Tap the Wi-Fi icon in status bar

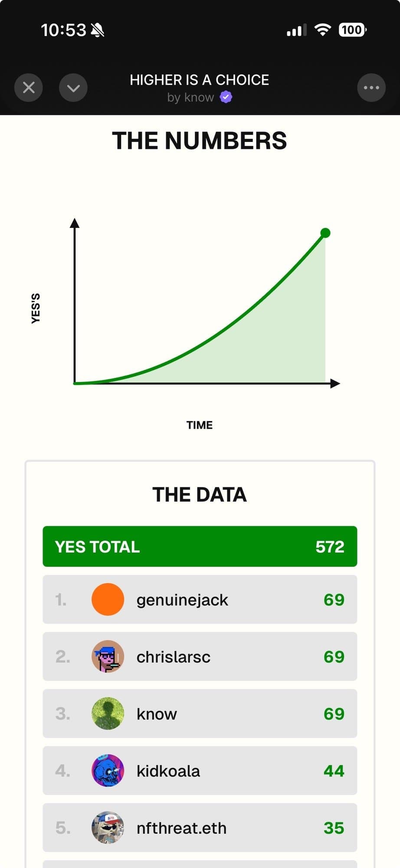[322, 30]
